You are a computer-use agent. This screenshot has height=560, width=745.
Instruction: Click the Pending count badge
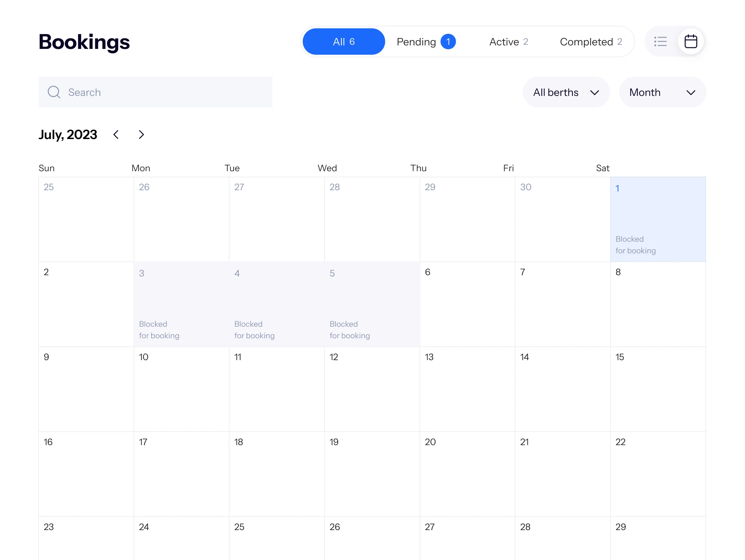click(x=448, y=42)
